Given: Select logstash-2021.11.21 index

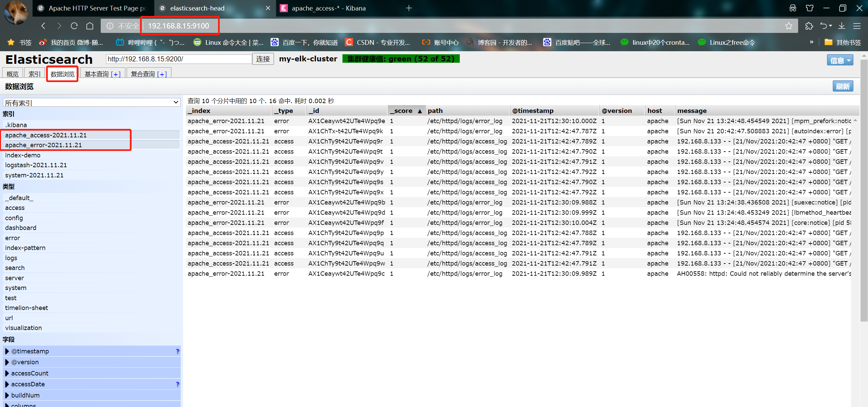Looking at the screenshot, I should 91,165.
